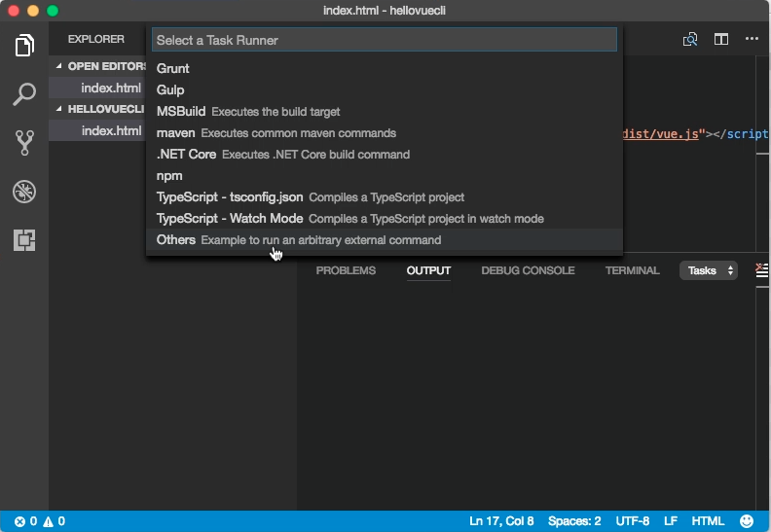Select index.html under HELLOVUECLI folder
The image size is (771, 532).
pyautogui.click(x=111, y=130)
